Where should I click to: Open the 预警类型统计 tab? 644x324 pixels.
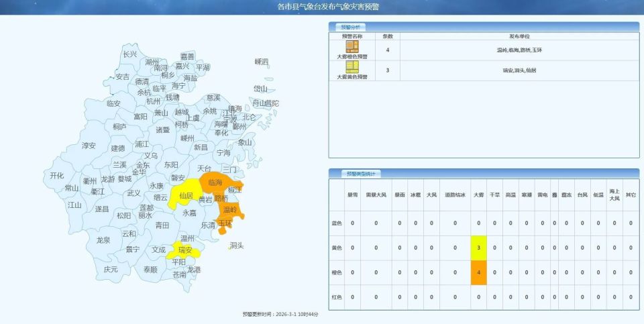pos(360,174)
